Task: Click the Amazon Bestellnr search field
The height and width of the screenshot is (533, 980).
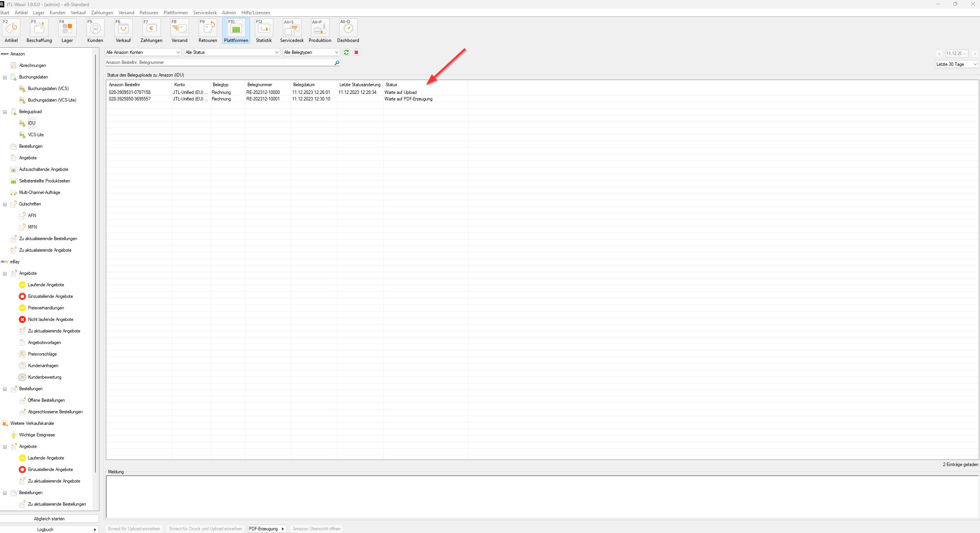Action: 219,62
